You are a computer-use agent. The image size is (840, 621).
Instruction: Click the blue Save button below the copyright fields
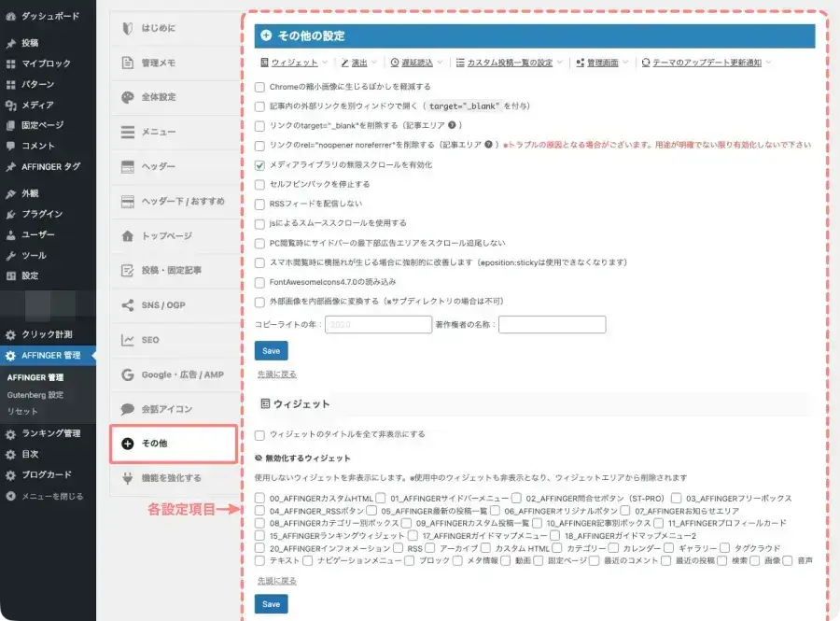(271, 350)
